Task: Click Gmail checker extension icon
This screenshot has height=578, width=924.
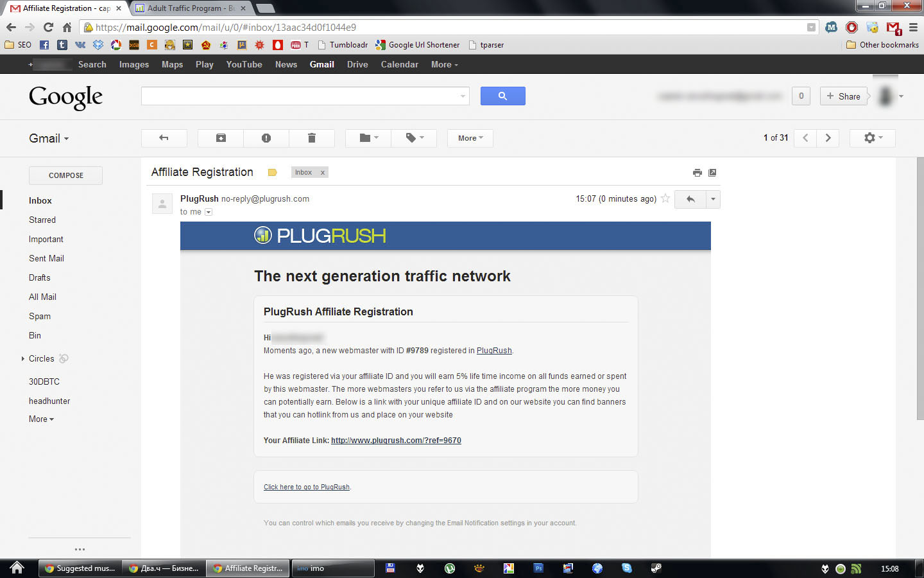Action: (894, 28)
